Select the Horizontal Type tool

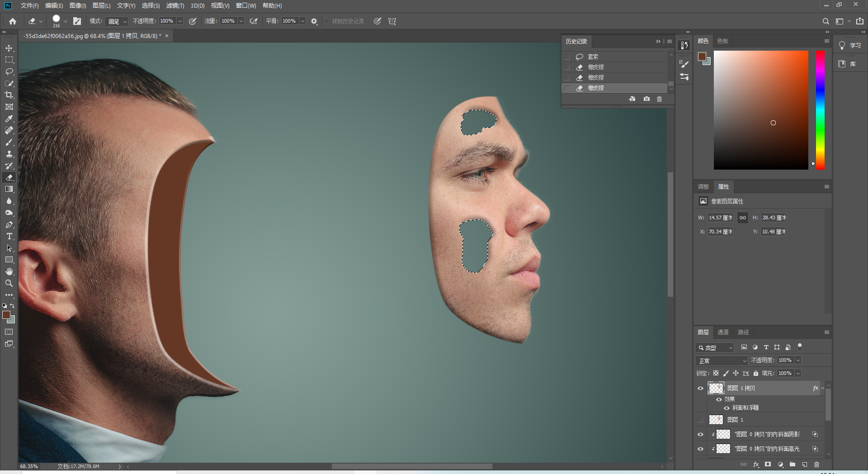(9, 236)
